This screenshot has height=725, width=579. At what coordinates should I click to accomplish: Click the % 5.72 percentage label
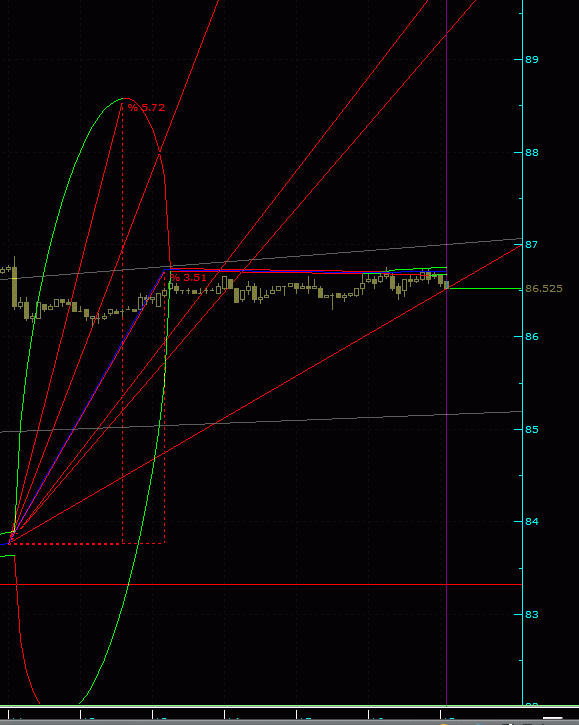tap(146, 108)
